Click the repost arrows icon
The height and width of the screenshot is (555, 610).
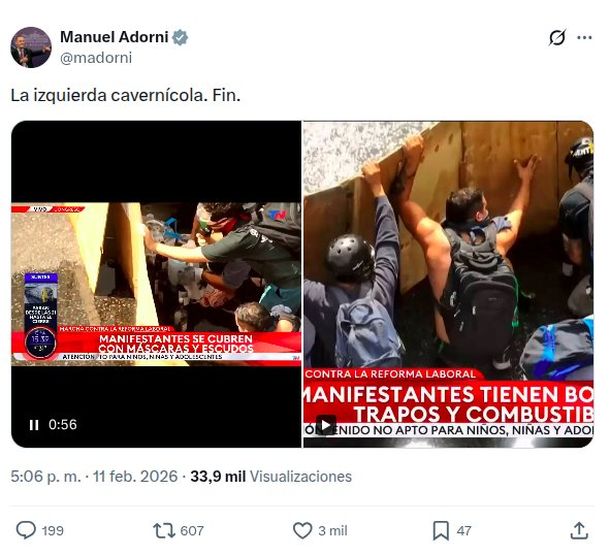[x=164, y=530]
